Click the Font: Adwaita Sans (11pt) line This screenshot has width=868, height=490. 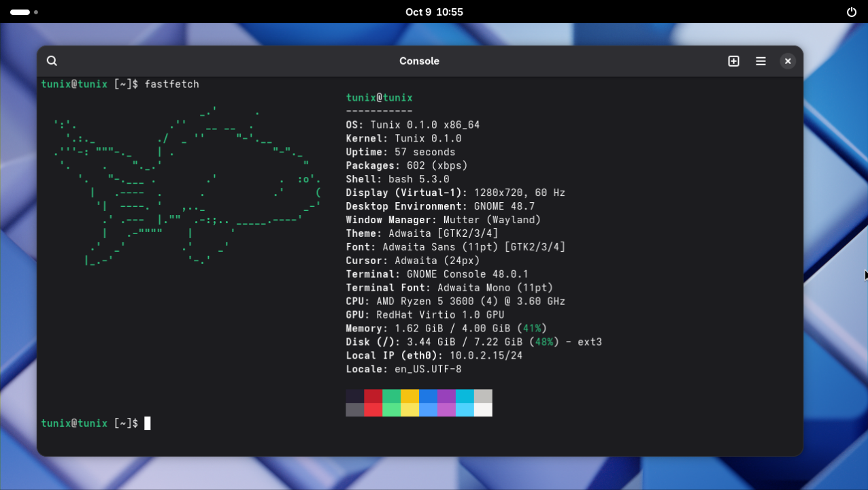[x=456, y=248]
